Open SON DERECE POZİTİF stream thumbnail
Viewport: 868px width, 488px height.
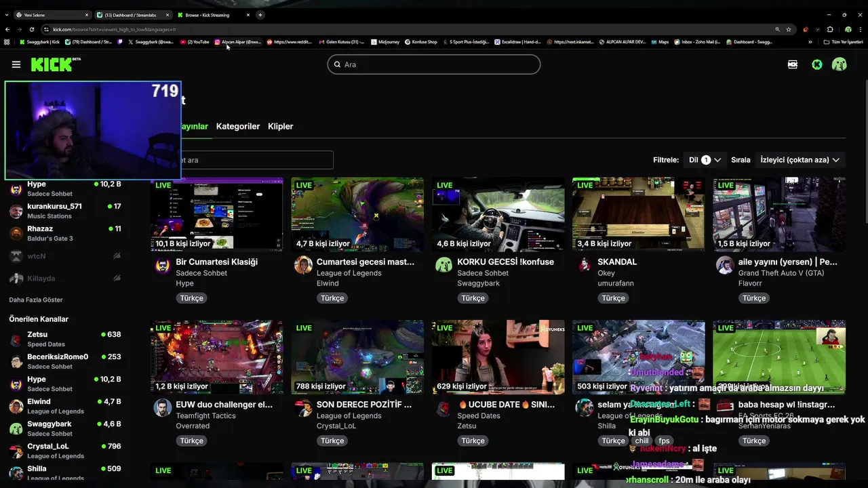[357, 357]
